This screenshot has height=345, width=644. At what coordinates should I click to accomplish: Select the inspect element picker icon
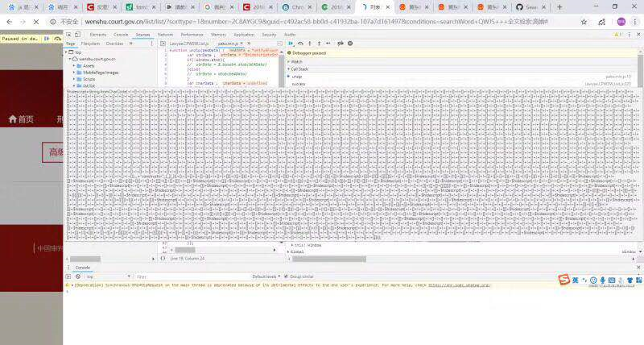click(68, 35)
